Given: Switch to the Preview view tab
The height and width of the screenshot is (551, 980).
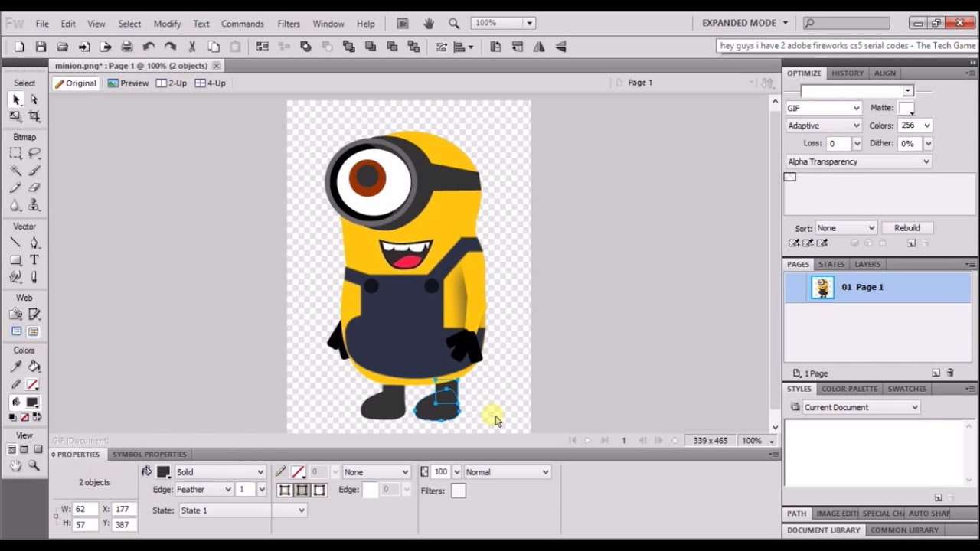Looking at the screenshot, I should 129,83.
